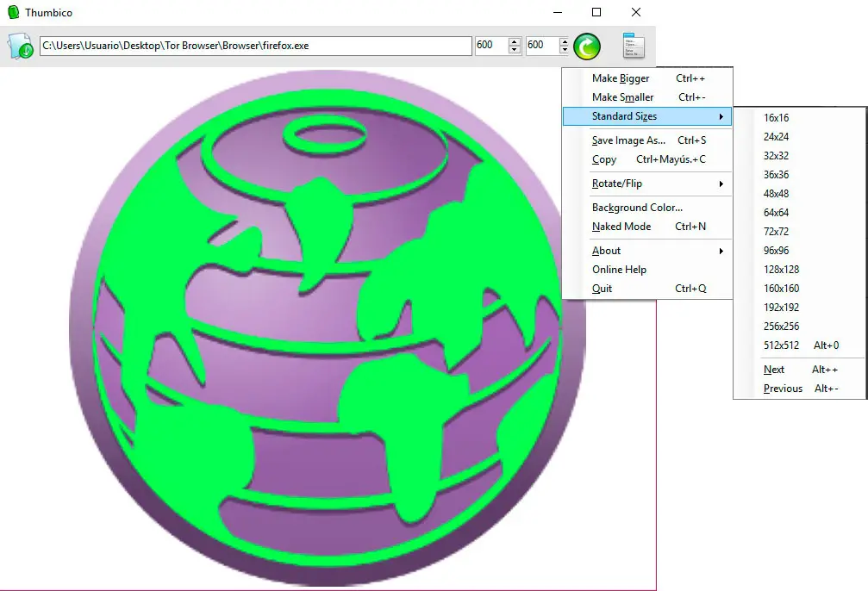Close the Thumbico window
The height and width of the screenshot is (591, 868).
tap(636, 12)
